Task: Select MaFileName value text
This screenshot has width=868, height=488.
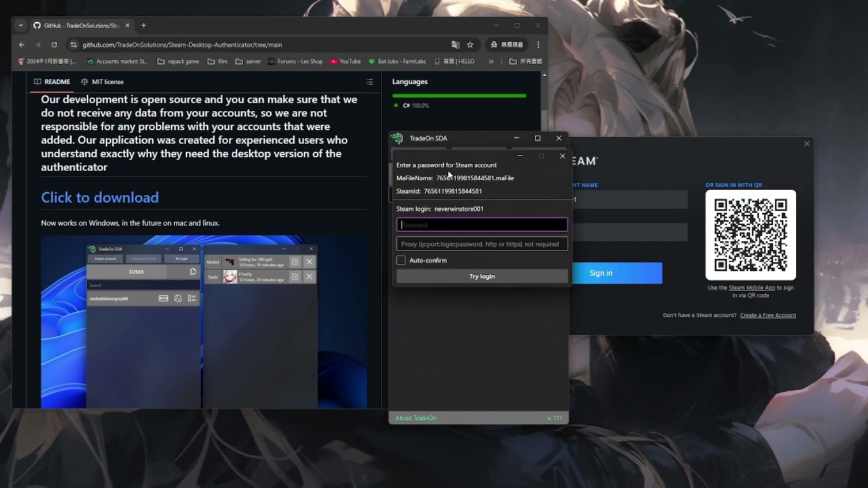Action: click(475, 178)
